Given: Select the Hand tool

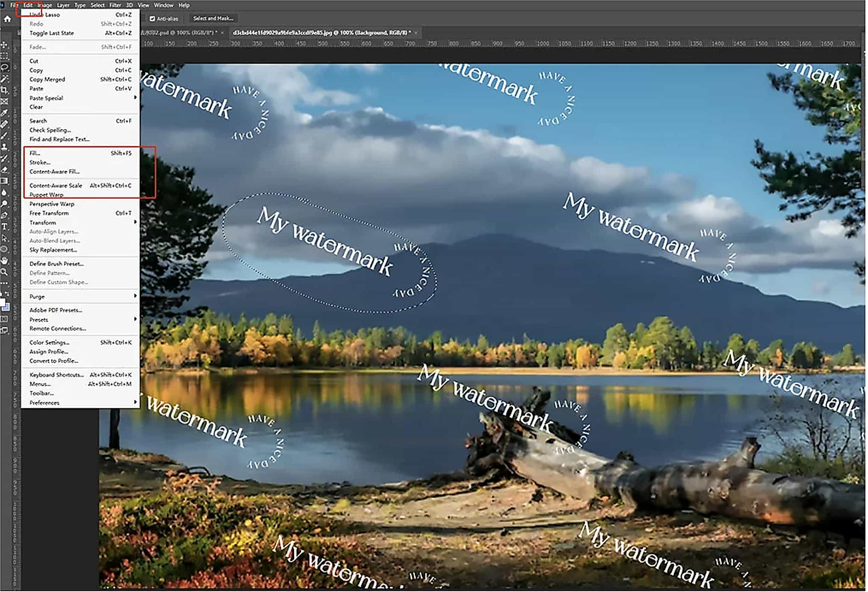Looking at the screenshot, I should click(x=5, y=261).
